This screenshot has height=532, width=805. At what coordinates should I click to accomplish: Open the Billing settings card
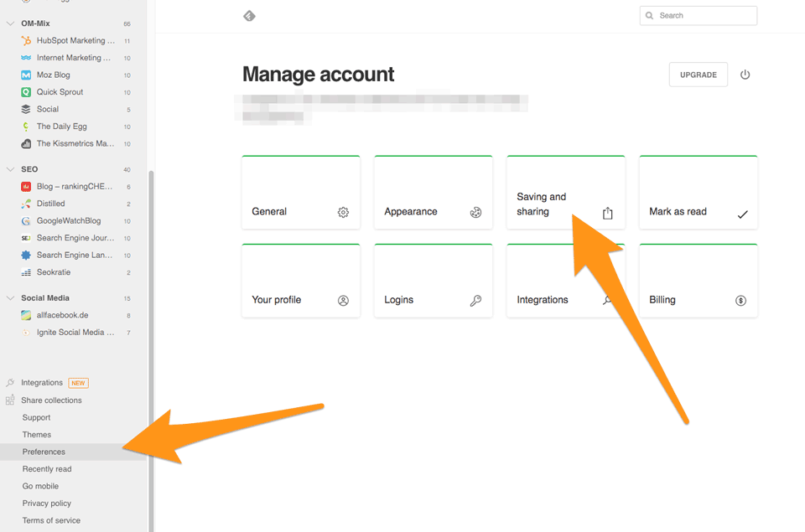pyautogui.click(x=698, y=281)
